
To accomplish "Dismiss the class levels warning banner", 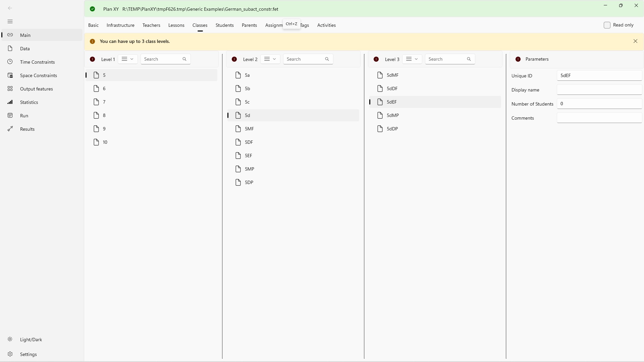I will (635, 41).
